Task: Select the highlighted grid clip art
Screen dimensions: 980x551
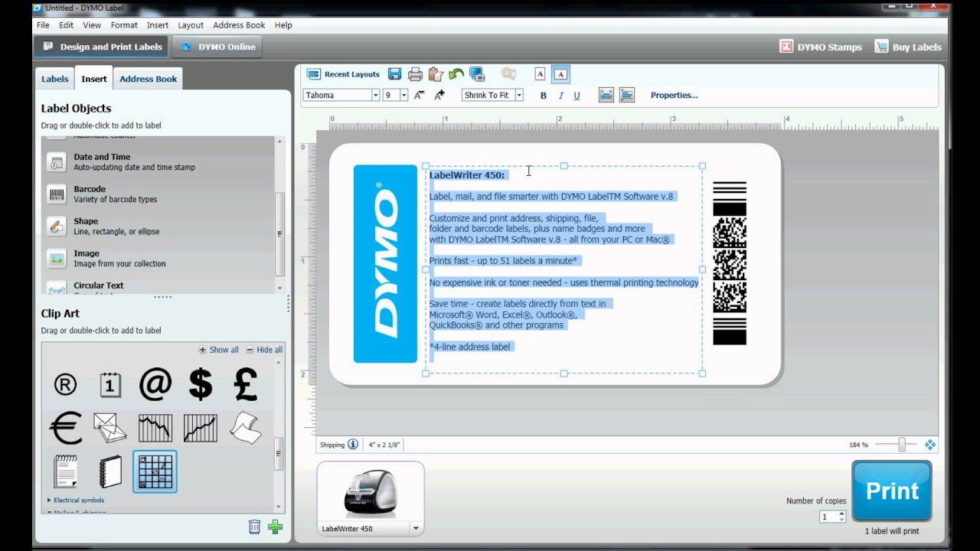Action: coord(155,471)
